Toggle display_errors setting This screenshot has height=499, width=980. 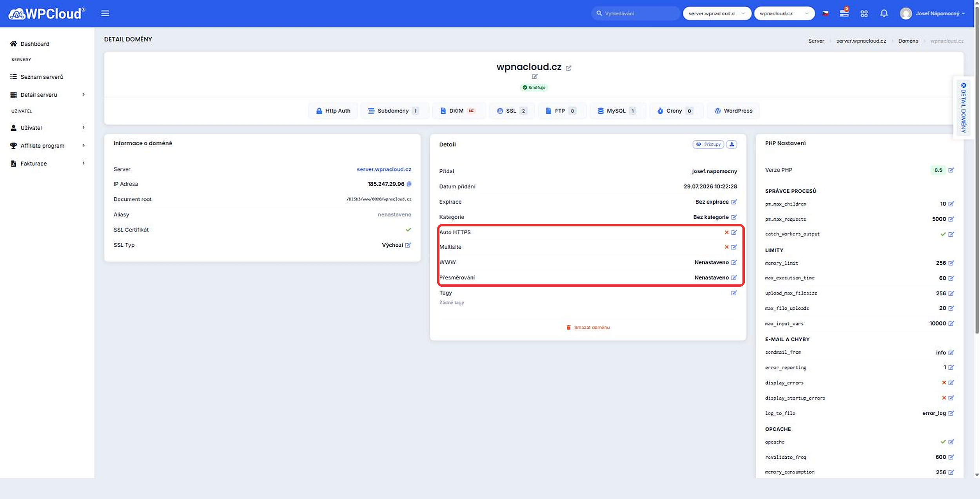(951, 383)
